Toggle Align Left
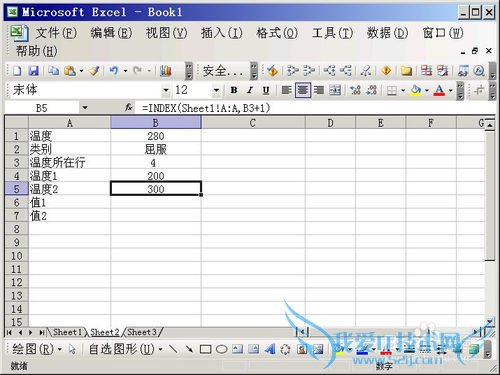This screenshot has width=500, height=375. [x=286, y=90]
